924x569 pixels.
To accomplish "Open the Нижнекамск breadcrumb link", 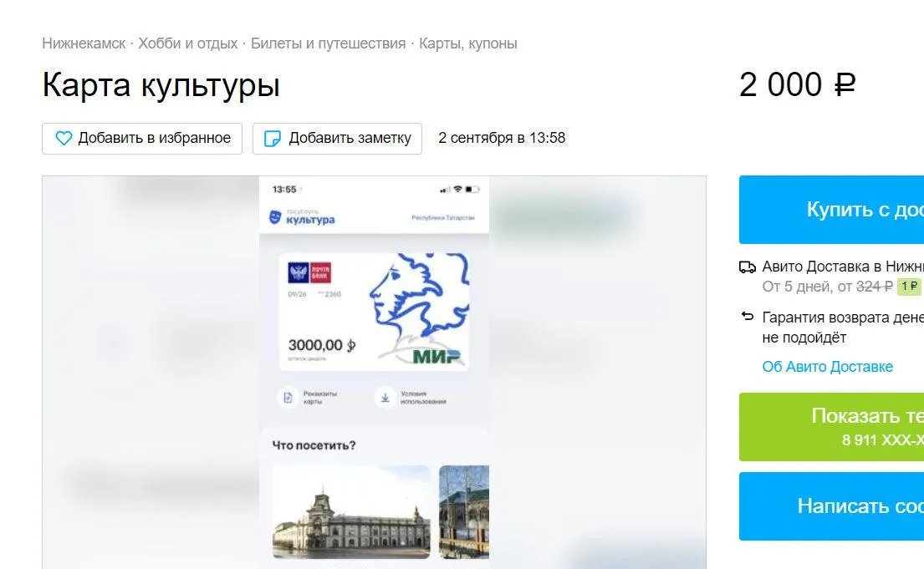I will pyautogui.click(x=84, y=43).
